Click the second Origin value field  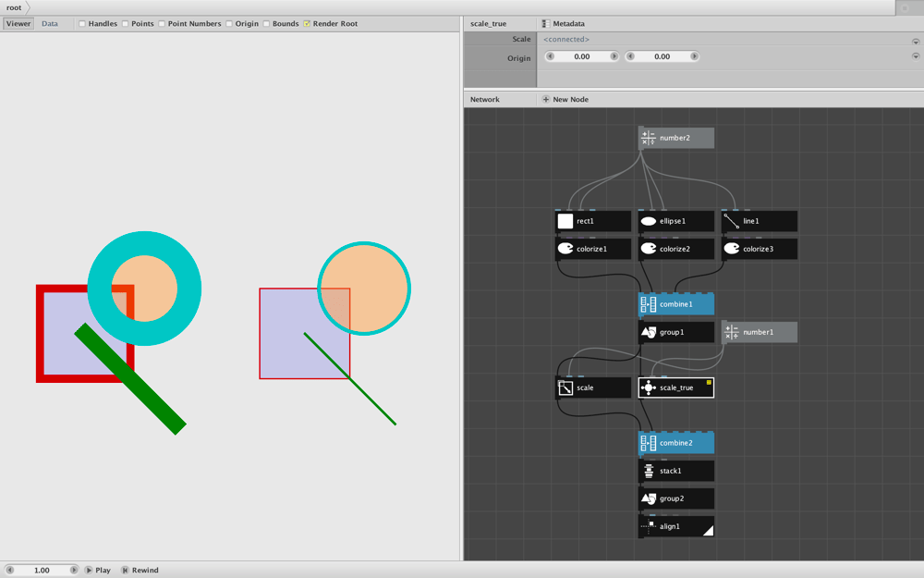663,56
